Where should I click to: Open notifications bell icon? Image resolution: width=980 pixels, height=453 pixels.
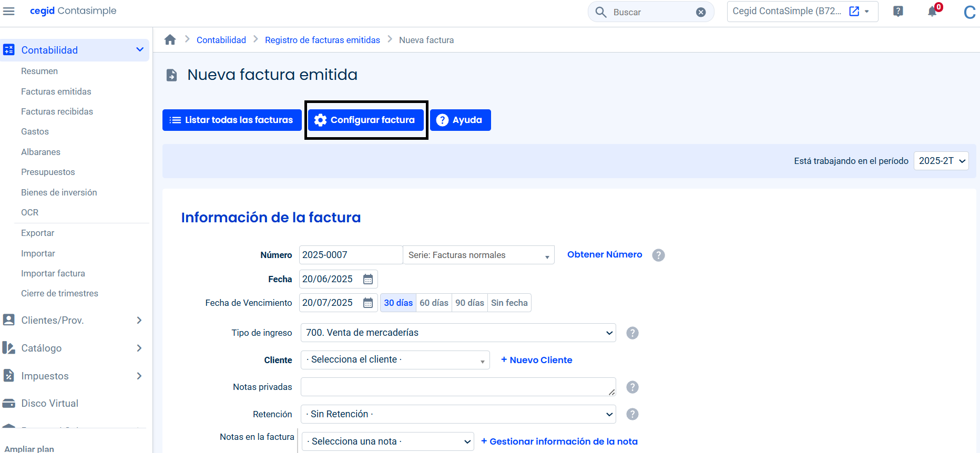click(933, 11)
